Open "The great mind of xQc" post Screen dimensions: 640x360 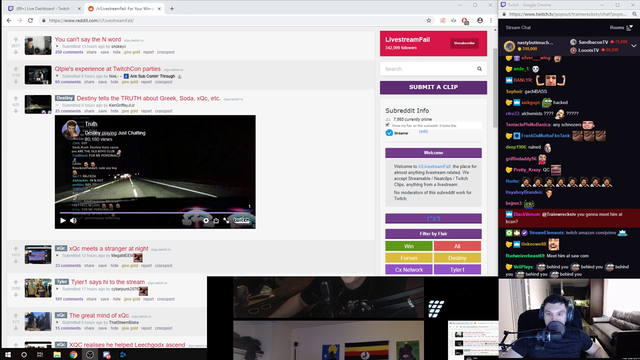click(x=99, y=316)
